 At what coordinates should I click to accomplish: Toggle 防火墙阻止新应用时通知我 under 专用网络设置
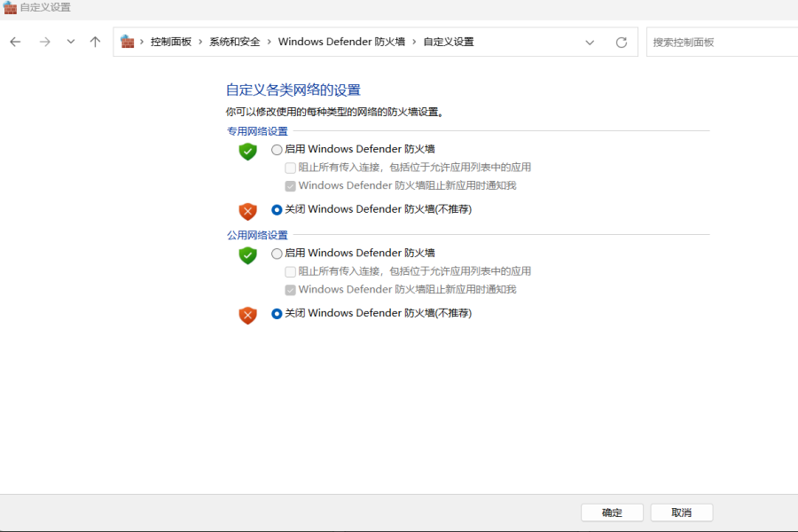[x=291, y=186]
